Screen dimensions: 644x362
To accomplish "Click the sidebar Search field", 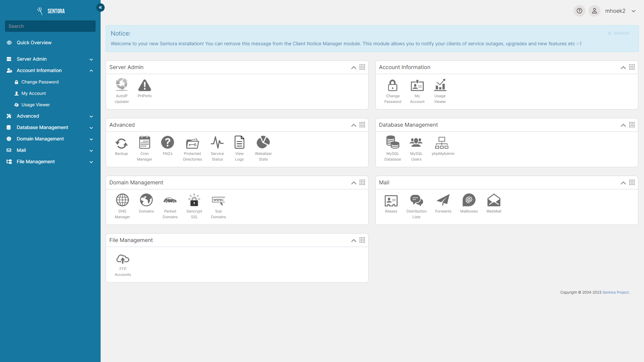I will tap(50, 26).
